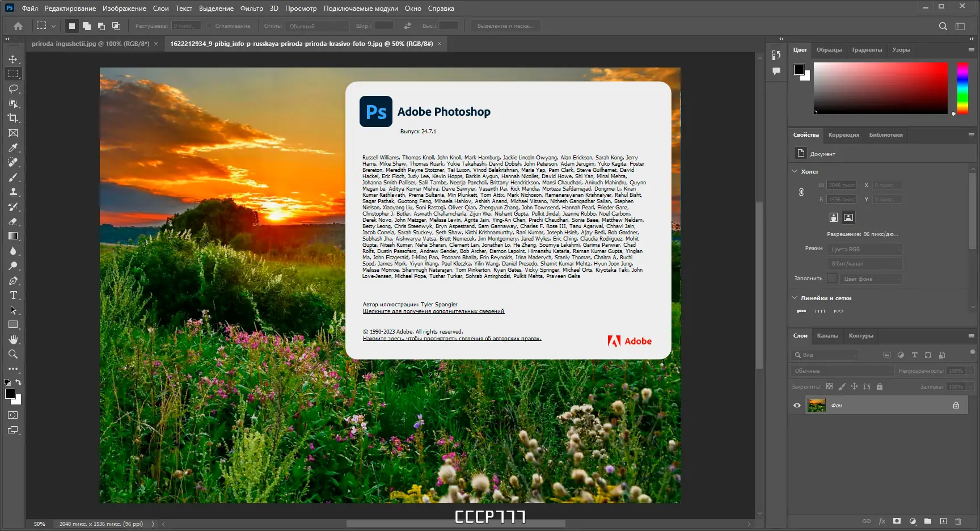Image resolution: width=980 pixels, height=531 pixels.
Task: Click the priroda-ingushetii.jpg document tab
Action: 91,44
